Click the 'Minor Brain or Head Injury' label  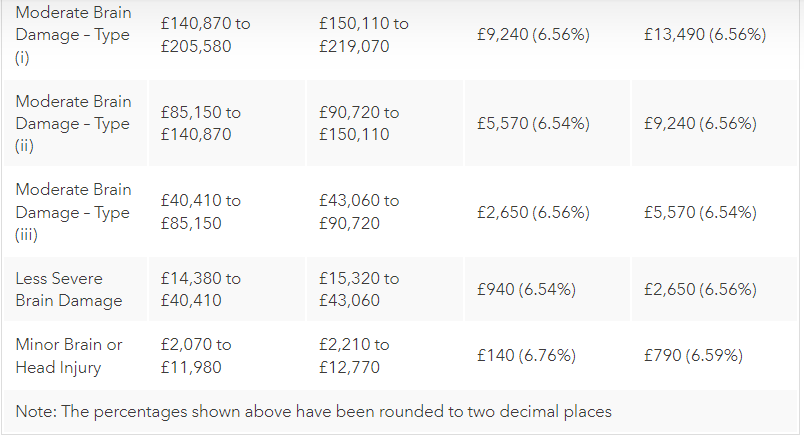point(69,355)
